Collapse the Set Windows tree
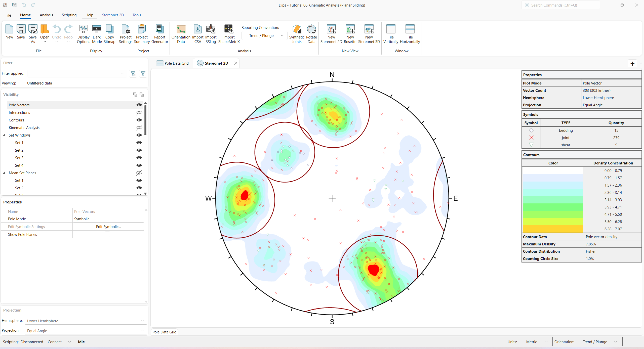The width and height of the screenshot is (644, 349). coord(4,135)
